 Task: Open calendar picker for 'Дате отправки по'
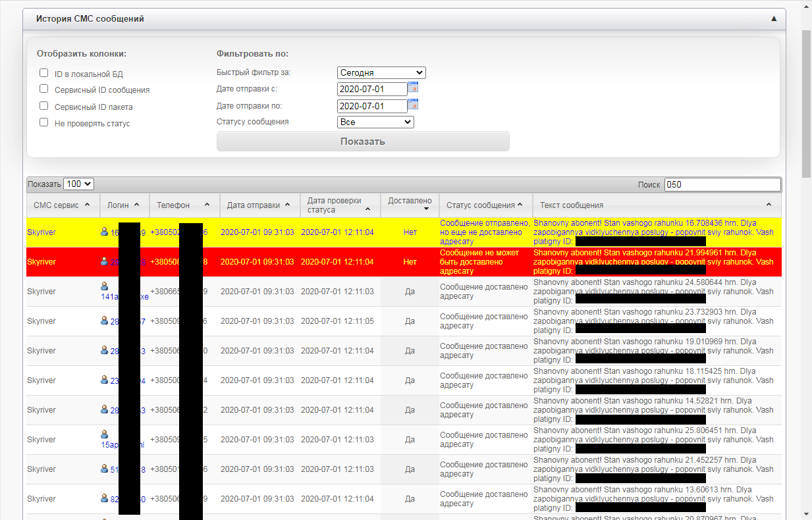pos(413,105)
